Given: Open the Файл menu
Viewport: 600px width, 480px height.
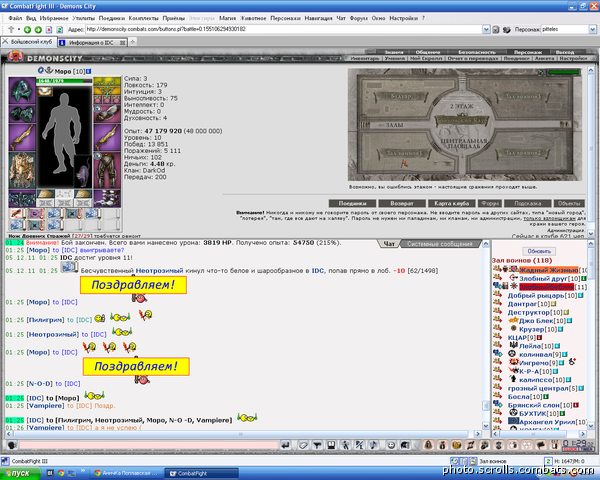Looking at the screenshot, I should 15,18.
